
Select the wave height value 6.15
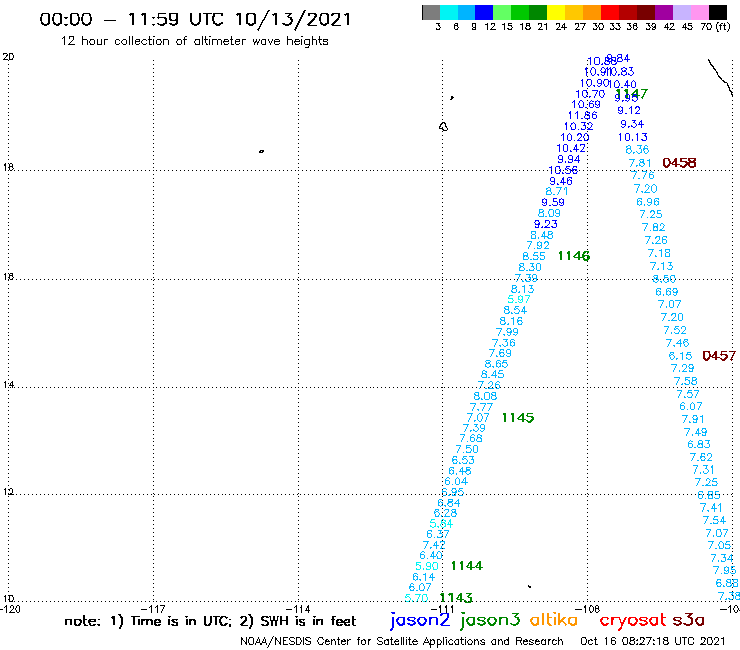(x=680, y=356)
